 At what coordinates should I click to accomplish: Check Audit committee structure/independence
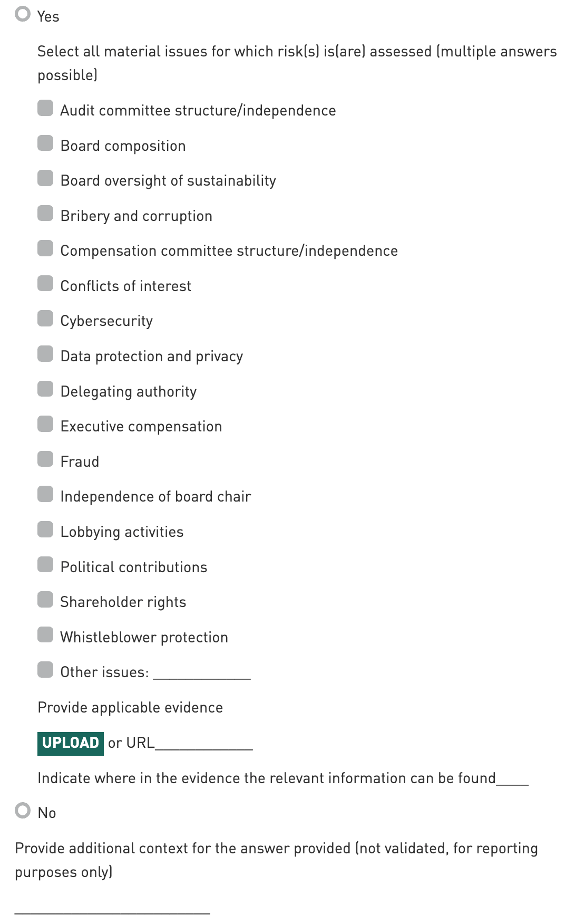click(45, 108)
